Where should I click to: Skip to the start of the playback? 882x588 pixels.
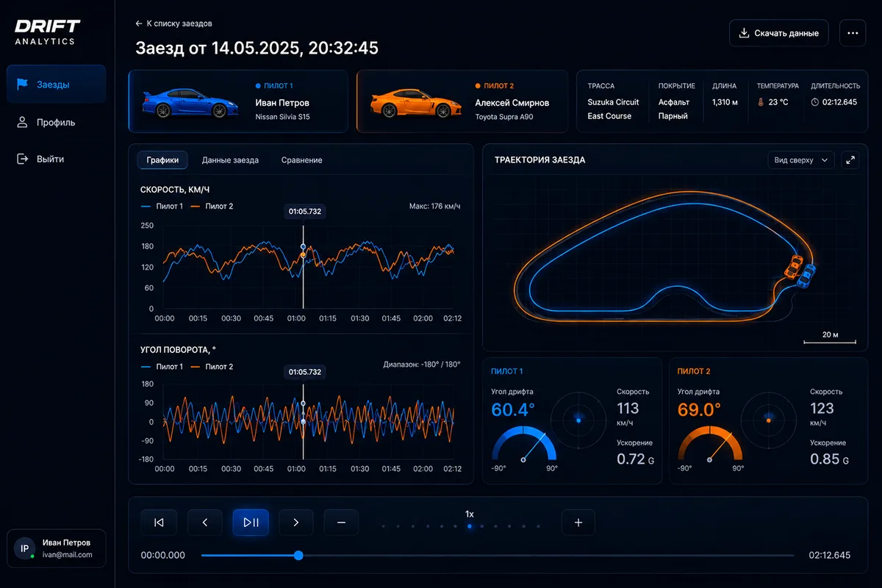tap(159, 523)
